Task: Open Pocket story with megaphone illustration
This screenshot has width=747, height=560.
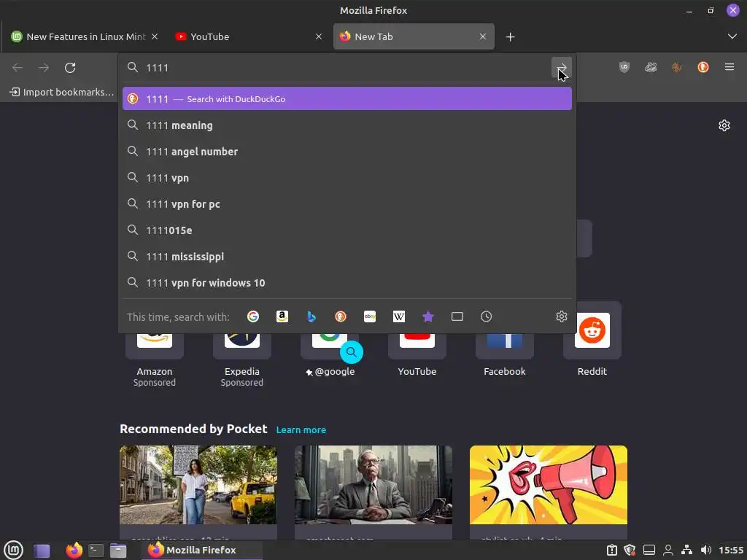Action: [549, 491]
